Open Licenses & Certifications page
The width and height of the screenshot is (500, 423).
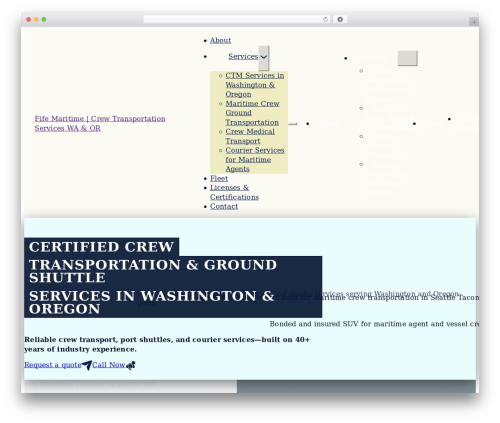(234, 192)
